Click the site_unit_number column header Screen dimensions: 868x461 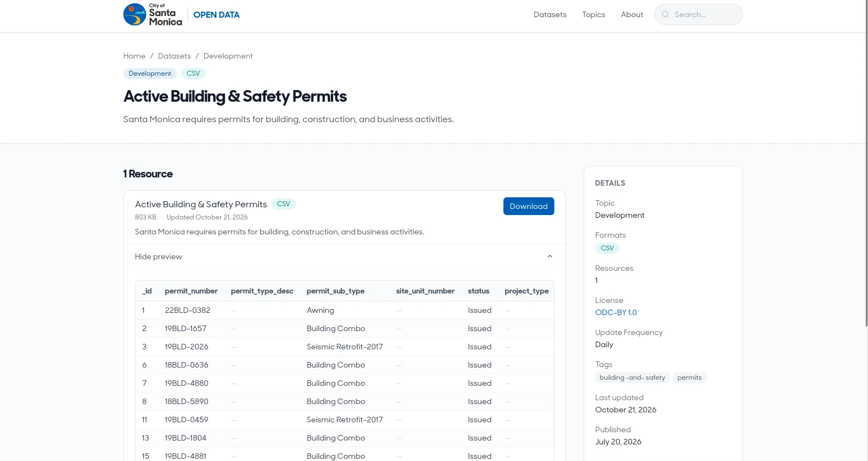(425, 291)
